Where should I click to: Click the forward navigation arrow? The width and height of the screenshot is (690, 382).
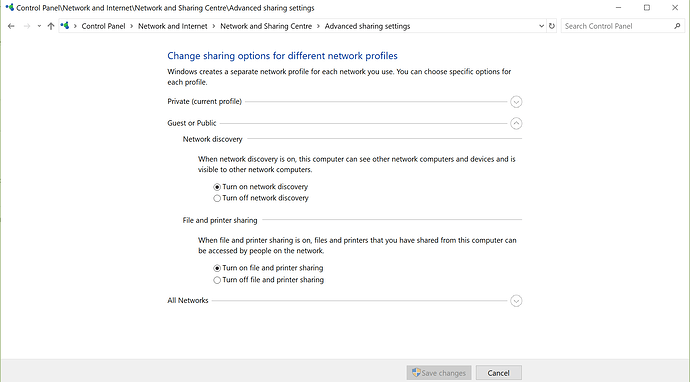coord(26,26)
